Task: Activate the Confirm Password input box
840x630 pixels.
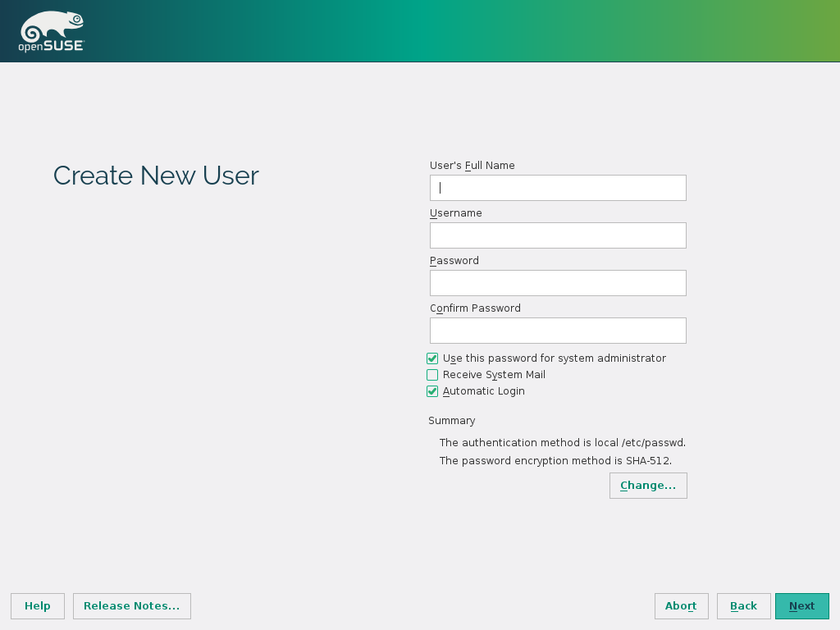Action: [x=558, y=331]
